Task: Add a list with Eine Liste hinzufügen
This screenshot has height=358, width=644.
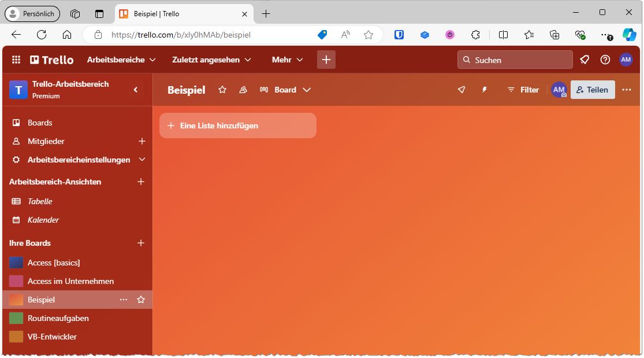Action: (237, 125)
